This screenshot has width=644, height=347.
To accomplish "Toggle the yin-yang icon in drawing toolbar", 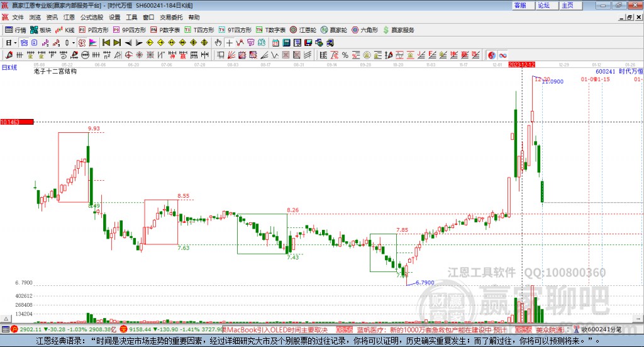I will coord(492,55).
